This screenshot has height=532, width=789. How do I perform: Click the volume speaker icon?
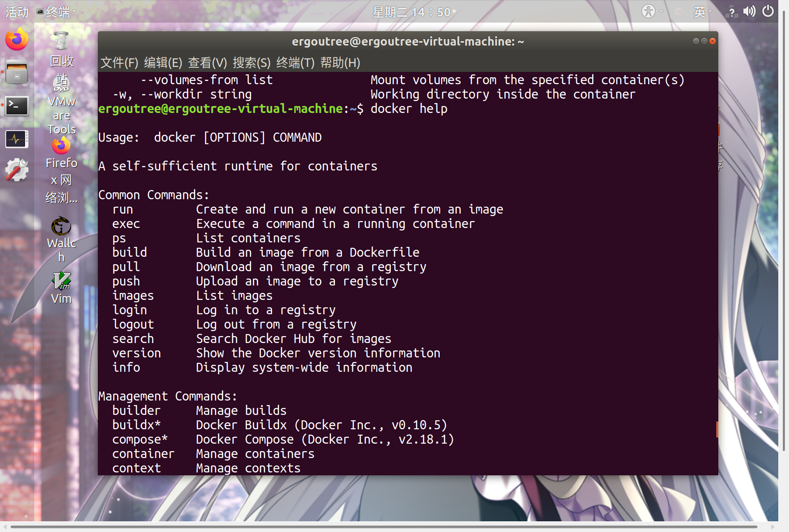point(749,12)
